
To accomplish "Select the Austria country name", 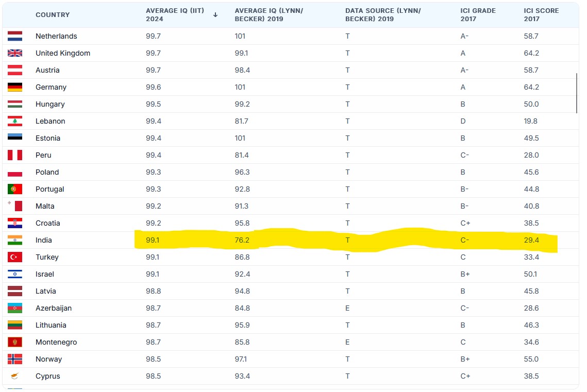I will (47, 70).
